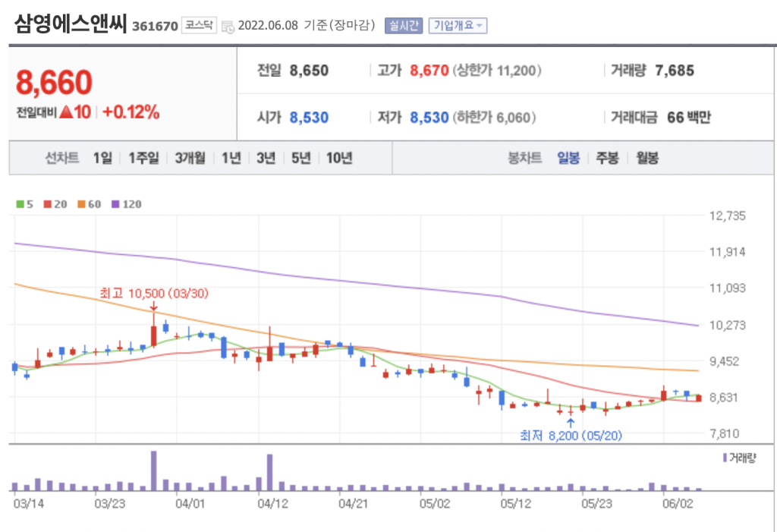The width and height of the screenshot is (777, 532).
Task: Switch to the 월봉 candlestick chart
Action: (647, 158)
